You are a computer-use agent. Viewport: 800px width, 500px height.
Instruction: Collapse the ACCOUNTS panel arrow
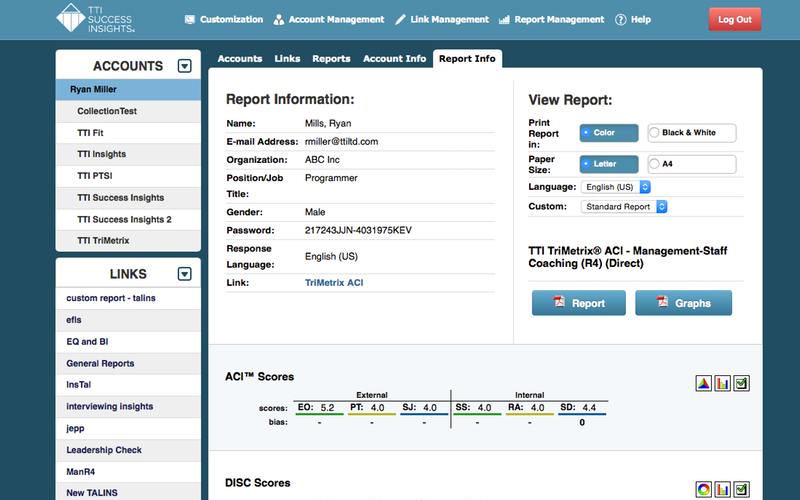click(x=184, y=66)
